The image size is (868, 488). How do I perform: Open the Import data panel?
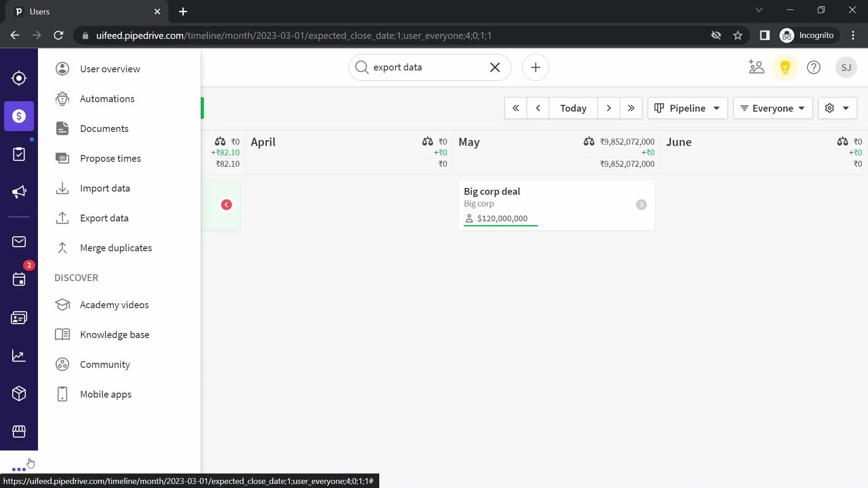pos(105,188)
